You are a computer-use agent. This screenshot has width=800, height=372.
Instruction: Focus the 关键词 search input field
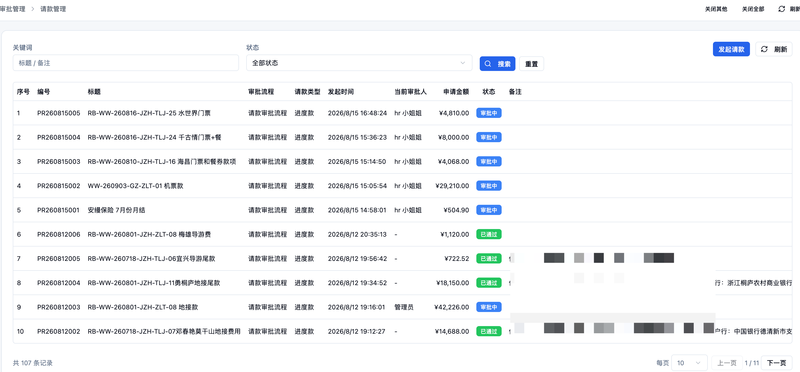pos(126,63)
